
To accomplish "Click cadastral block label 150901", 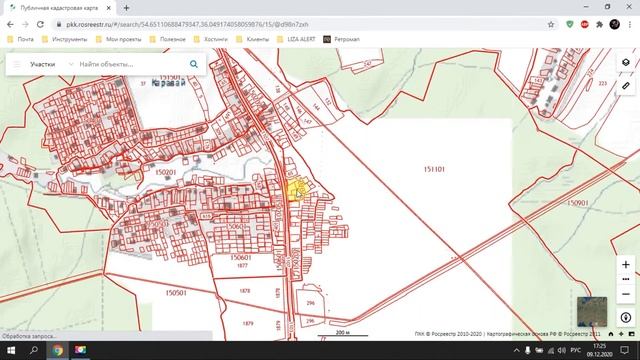I will [578, 203].
